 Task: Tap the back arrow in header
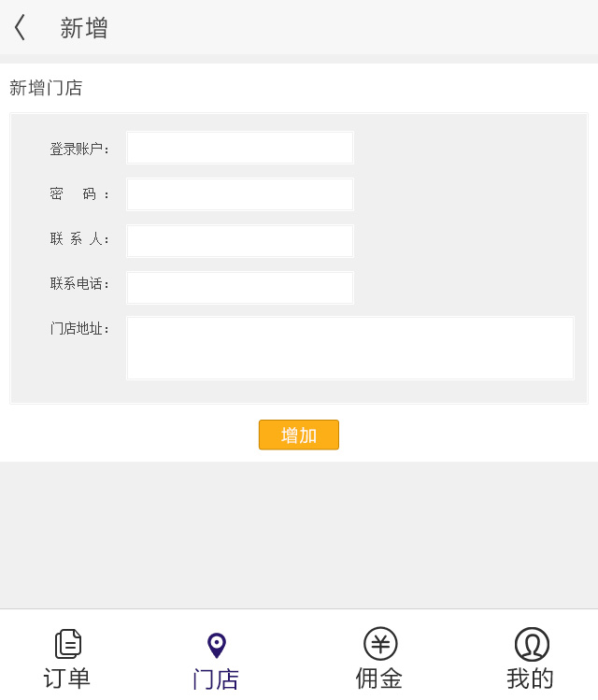(x=20, y=27)
